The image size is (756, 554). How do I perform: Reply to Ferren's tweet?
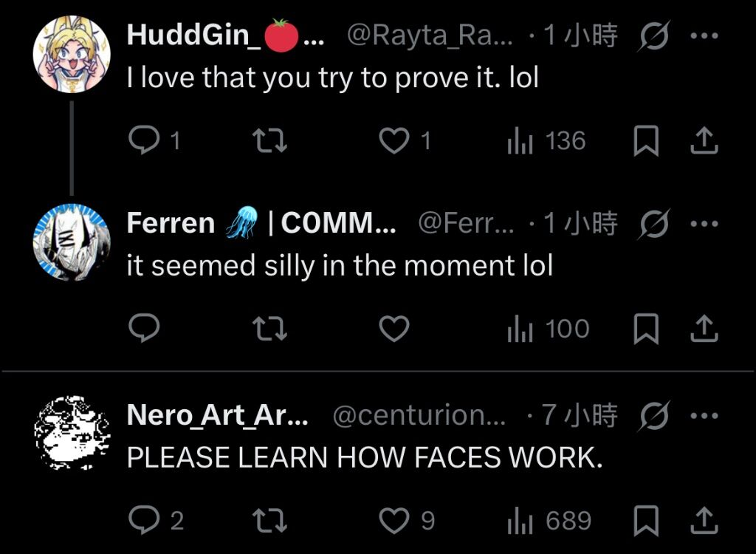[142, 329]
